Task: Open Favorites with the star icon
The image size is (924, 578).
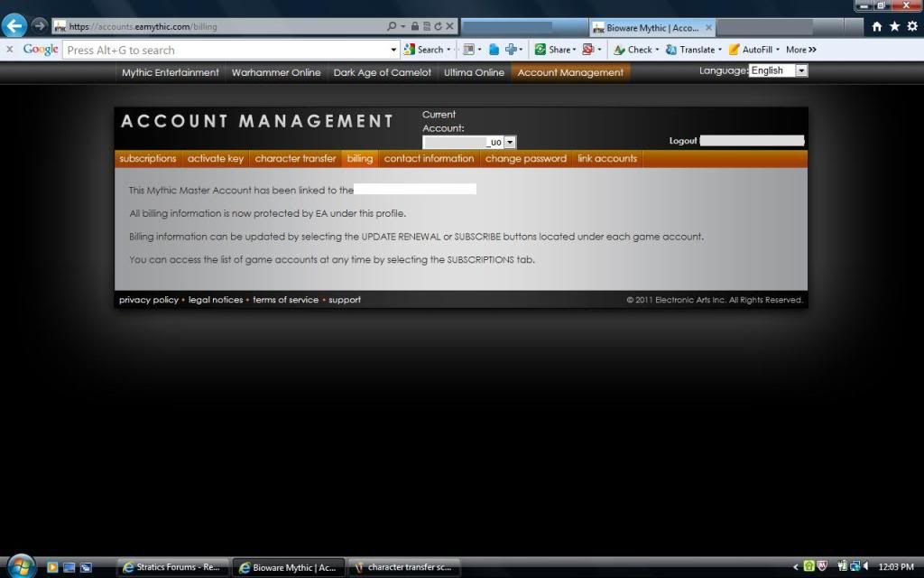Action: 894,26
